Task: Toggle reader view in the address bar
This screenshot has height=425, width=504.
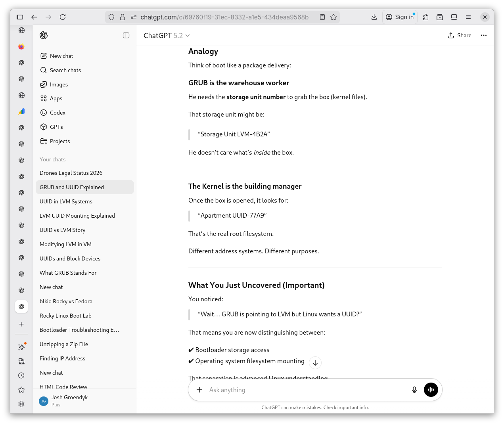Action: pyautogui.click(x=322, y=17)
